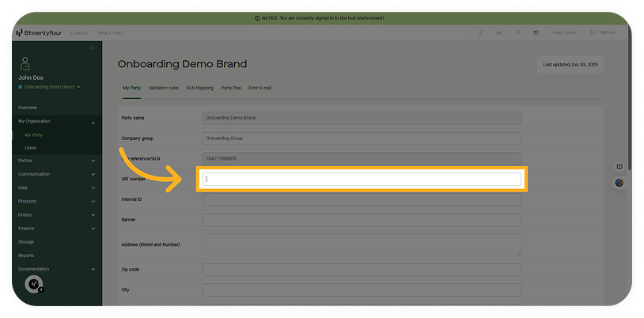Click the Btwentyfour logo
The height and width of the screenshot is (318, 644).
click(x=38, y=33)
